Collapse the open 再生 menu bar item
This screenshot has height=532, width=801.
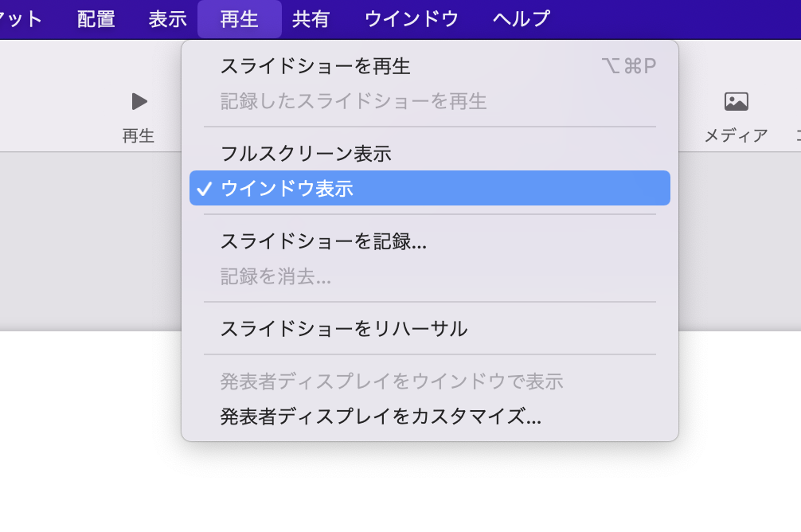tap(239, 19)
